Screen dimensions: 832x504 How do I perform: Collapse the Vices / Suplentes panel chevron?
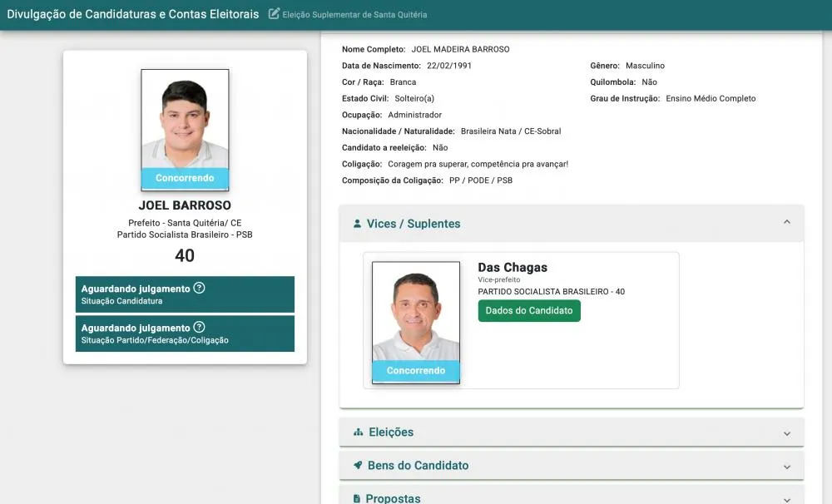[x=786, y=223]
